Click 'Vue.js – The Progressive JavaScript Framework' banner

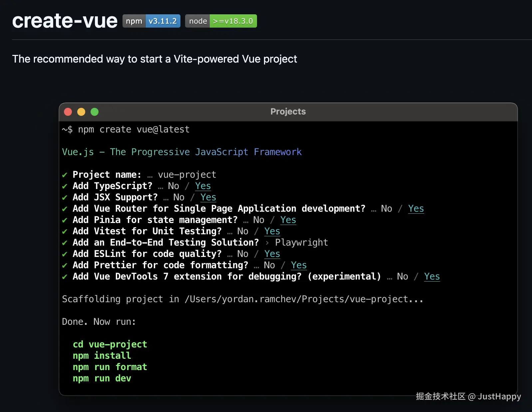tap(182, 152)
